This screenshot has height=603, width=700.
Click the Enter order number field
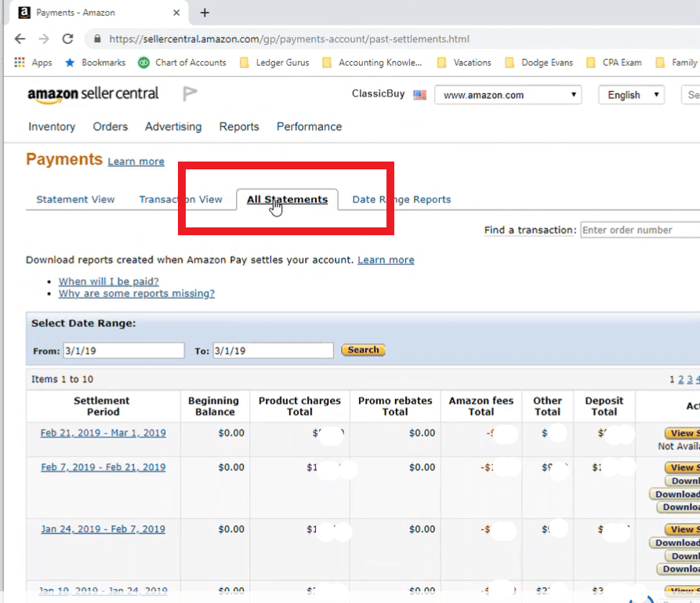pos(640,230)
